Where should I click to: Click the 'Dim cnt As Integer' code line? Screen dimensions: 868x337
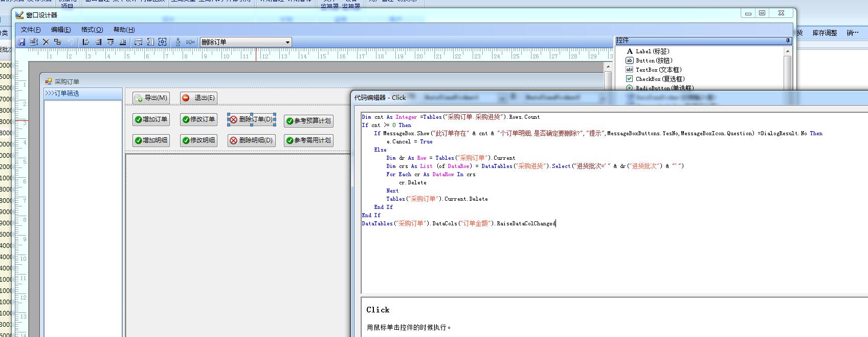pos(451,117)
